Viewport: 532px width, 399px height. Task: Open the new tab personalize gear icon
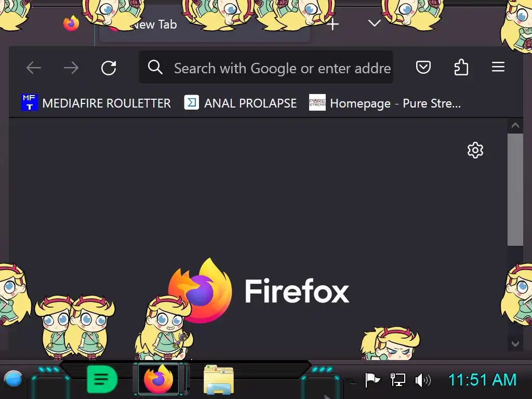click(475, 150)
